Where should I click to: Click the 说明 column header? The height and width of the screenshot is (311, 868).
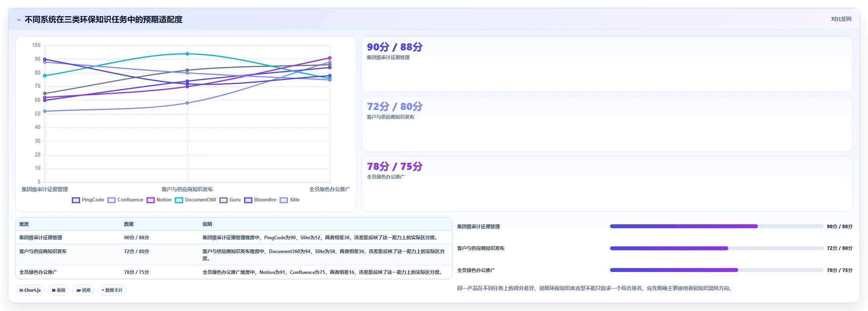pos(207,224)
